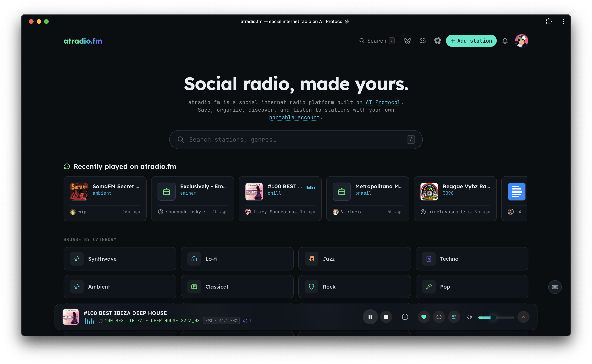Click the chill genre tag
The height and width of the screenshot is (364, 592).
coord(274,193)
